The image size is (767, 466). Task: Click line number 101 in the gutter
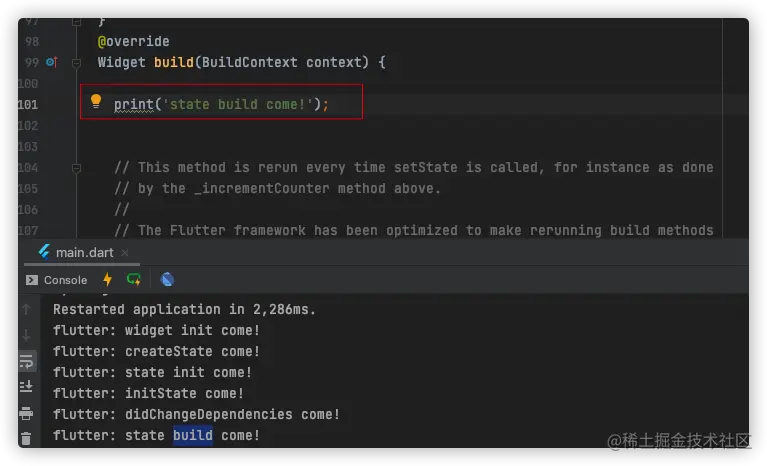click(29, 104)
